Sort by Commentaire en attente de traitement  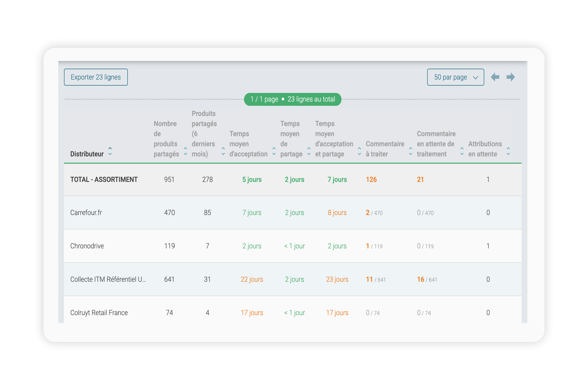pos(462,151)
